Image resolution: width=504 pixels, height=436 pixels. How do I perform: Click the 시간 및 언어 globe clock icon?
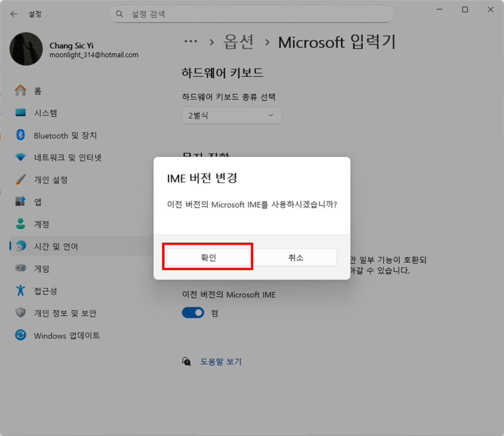coord(20,246)
